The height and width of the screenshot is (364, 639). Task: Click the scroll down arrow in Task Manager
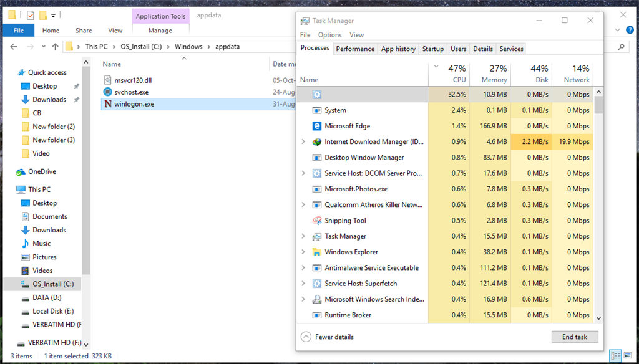coord(598,318)
